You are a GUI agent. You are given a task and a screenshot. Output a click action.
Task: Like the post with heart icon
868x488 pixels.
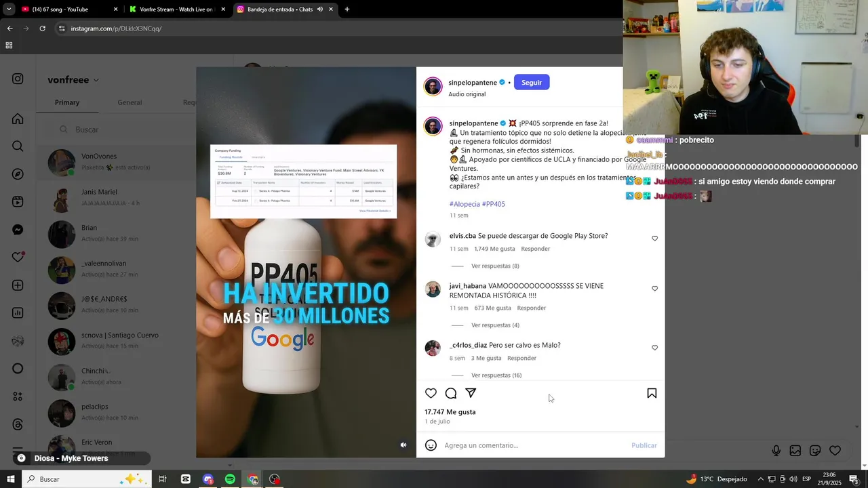click(x=431, y=393)
